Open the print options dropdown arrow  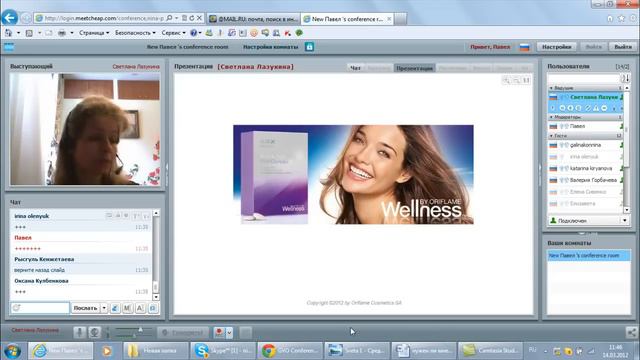coord(71,33)
